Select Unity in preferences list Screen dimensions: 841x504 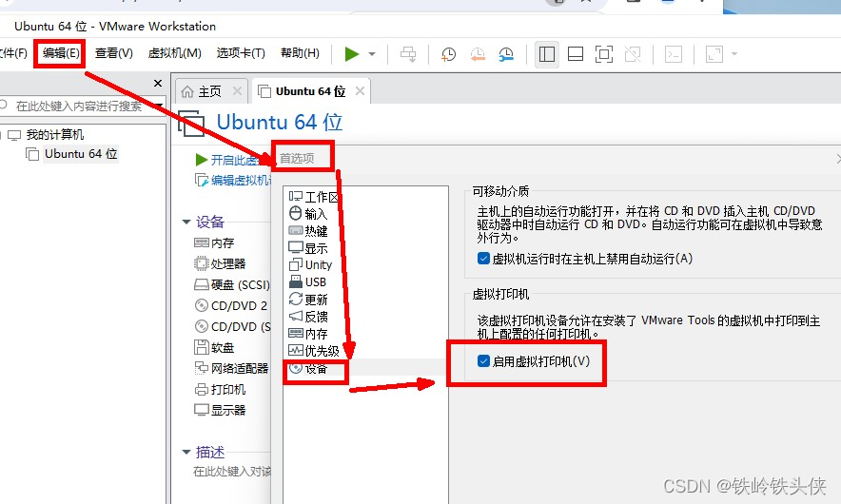[x=310, y=265]
